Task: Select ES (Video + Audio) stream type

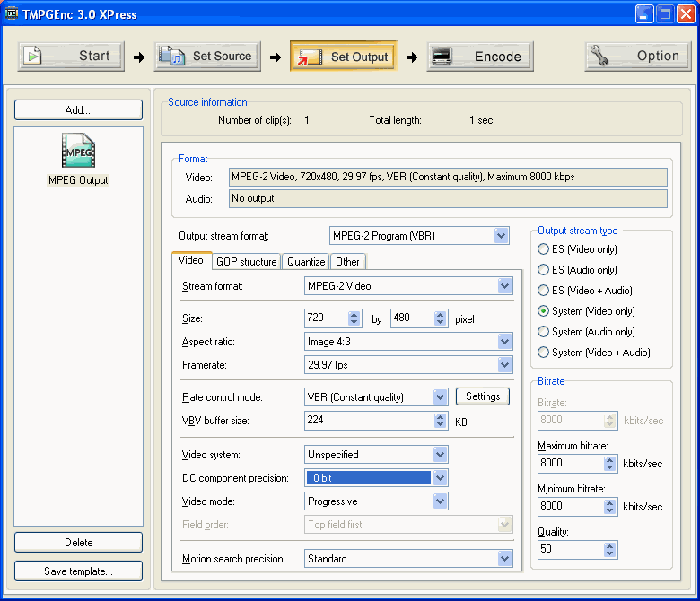Action: tap(585, 291)
